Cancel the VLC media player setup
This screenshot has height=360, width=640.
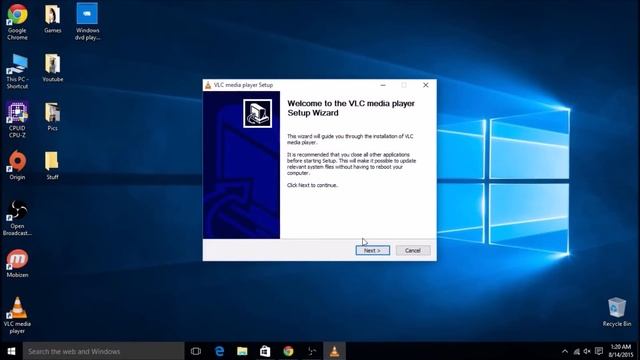(x=413, y=250)
